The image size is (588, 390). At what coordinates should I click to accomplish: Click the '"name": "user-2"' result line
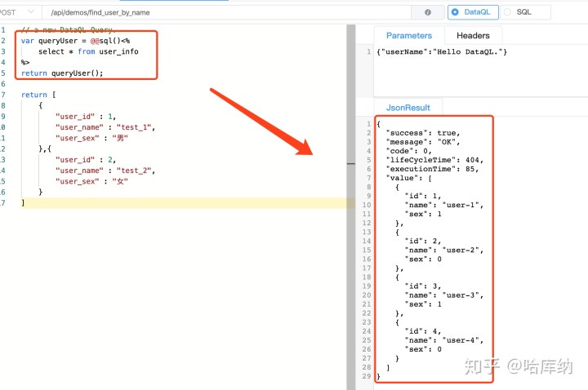coord(444,250)
